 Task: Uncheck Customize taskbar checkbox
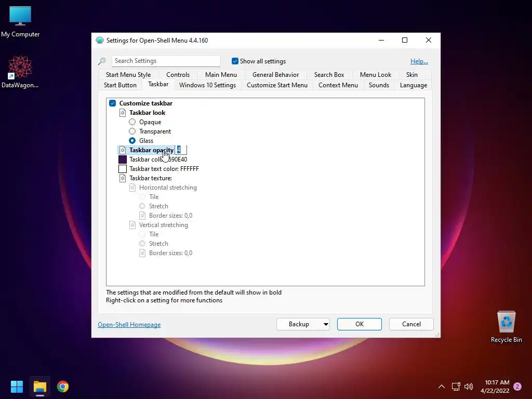(113, 103)
